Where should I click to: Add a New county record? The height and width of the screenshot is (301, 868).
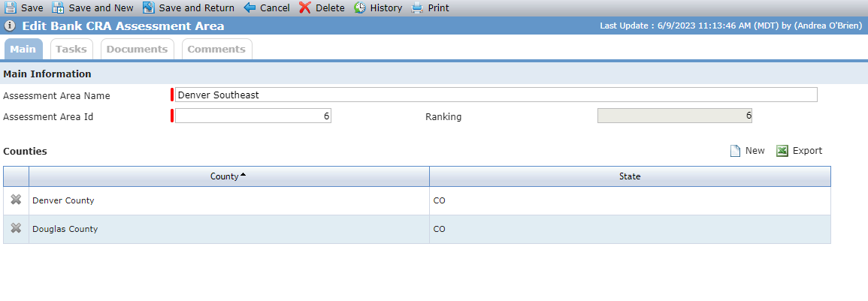pyautogui.click(x=747, y=150)
